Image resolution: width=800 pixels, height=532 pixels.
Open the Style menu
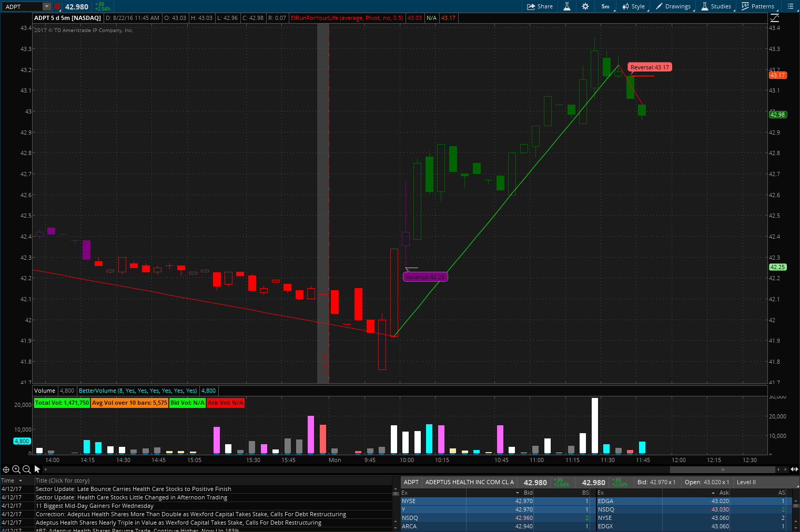[634, 6]
